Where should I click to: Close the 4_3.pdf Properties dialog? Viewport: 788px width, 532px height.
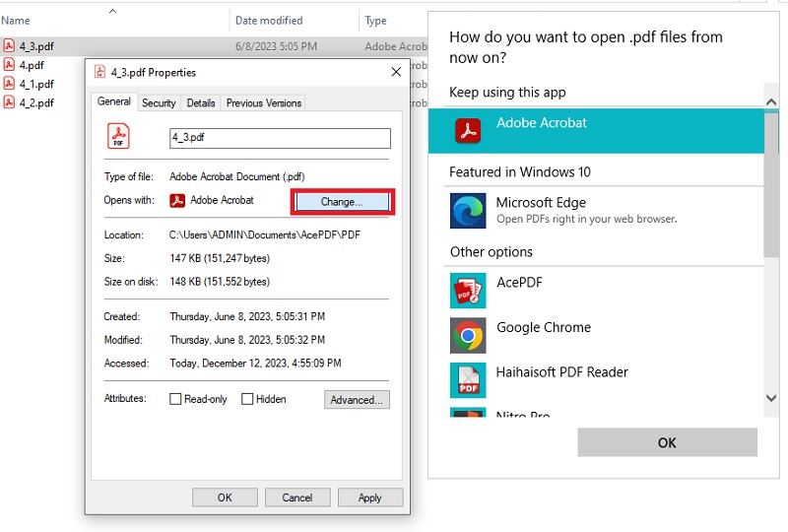(x=396, y=72)
